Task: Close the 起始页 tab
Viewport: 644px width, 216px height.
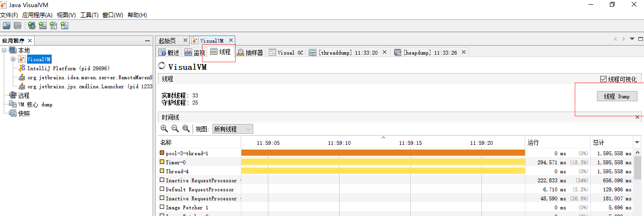Action: [x=184, y=41]
